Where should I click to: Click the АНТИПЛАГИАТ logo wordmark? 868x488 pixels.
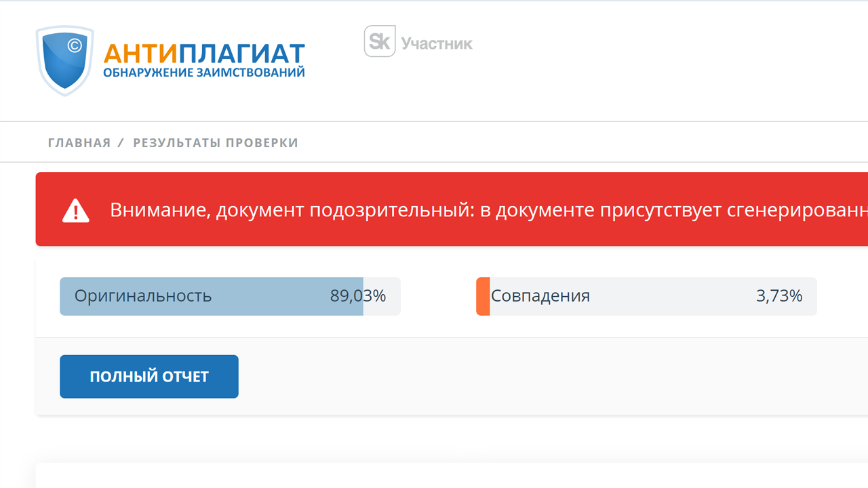pos(203,54)
